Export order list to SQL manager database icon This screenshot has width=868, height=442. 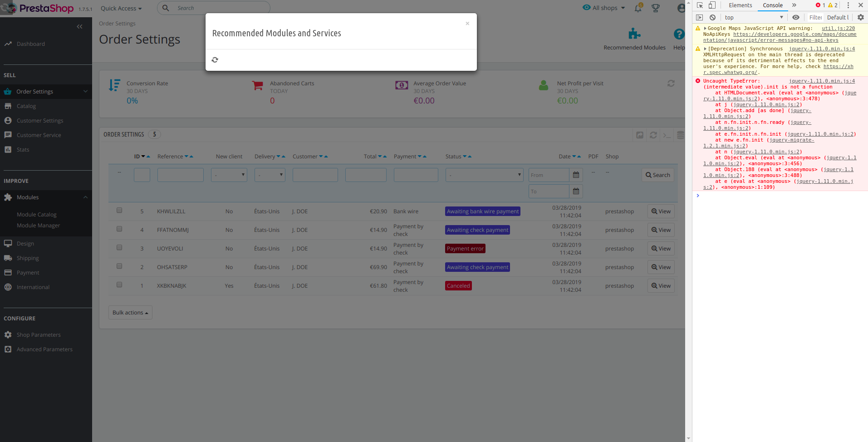click(x=680, y=135)
